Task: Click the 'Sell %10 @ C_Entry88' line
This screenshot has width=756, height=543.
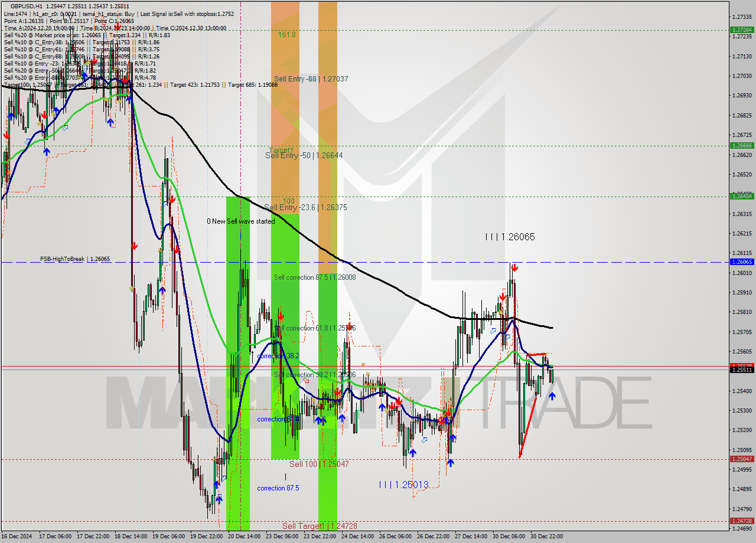Action: pos(82,56)
